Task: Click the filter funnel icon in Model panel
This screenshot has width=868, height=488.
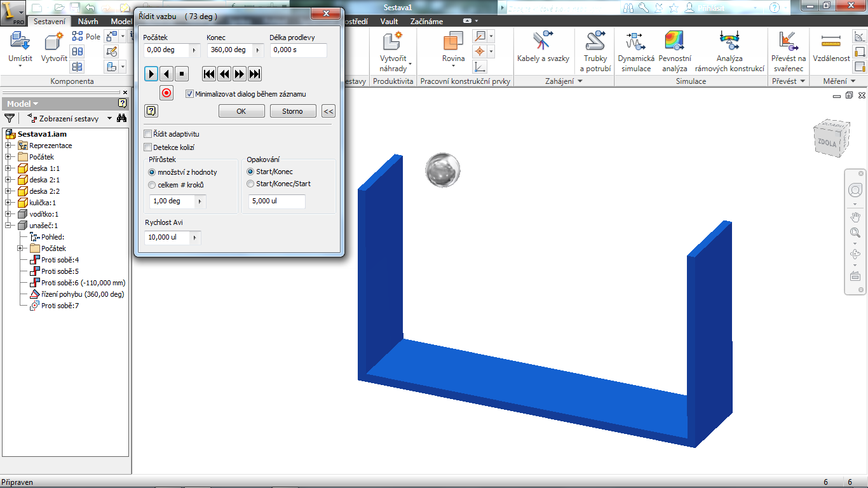Action: 10,118
